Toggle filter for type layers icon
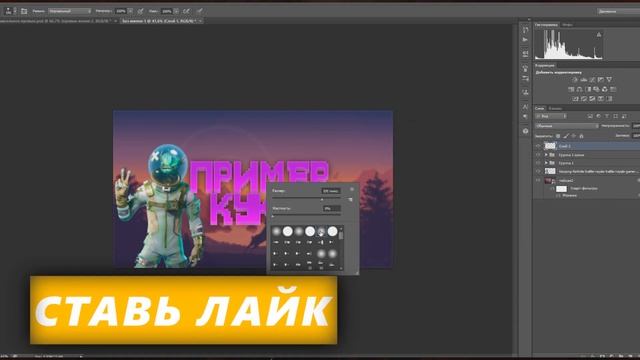Viewport: 640px width, 360px height. (607, 116)
